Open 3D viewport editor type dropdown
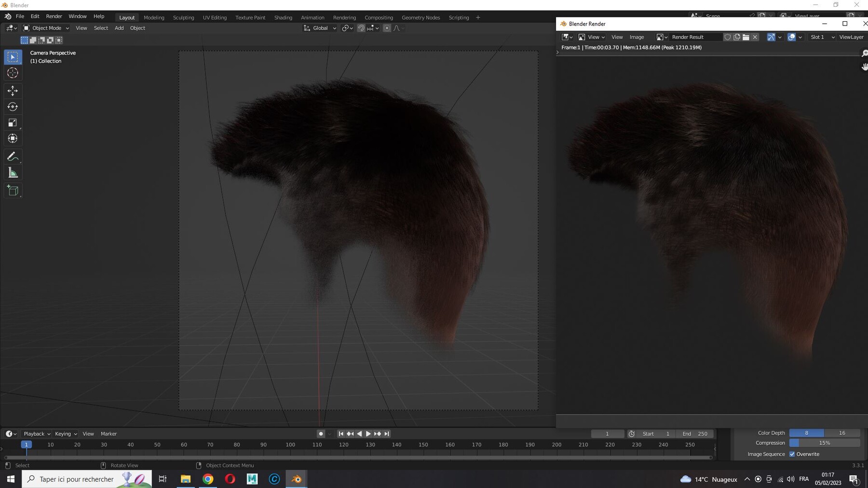The width and height of the screenshot is (868, 488). pyautogui.click(x=12, y=28)
